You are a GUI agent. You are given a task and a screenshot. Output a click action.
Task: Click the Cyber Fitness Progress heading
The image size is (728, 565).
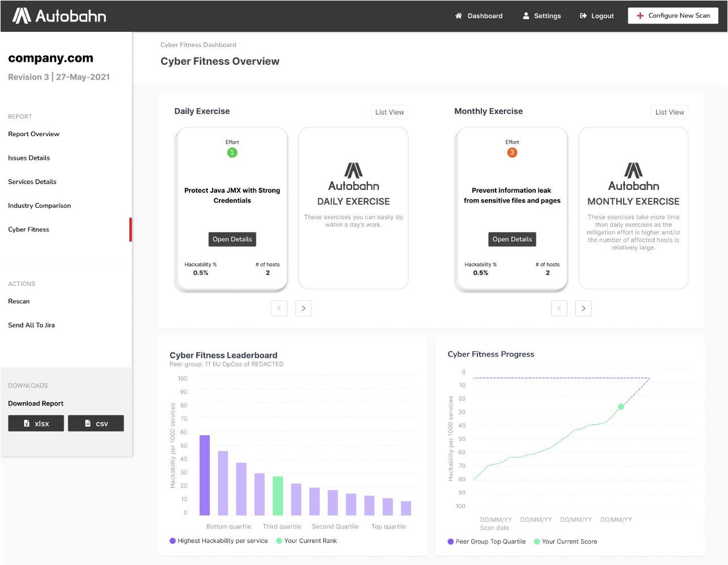click(491, 355)
